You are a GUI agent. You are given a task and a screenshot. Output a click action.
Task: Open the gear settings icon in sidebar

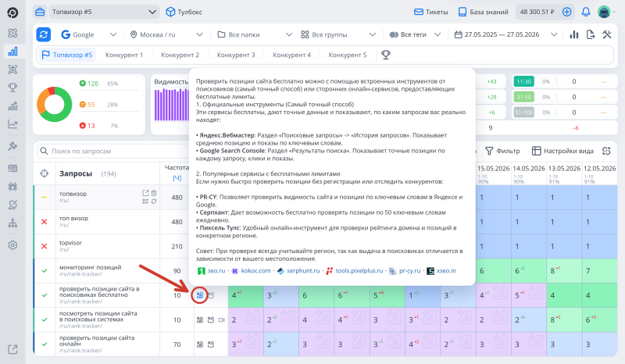click(12, 244)
